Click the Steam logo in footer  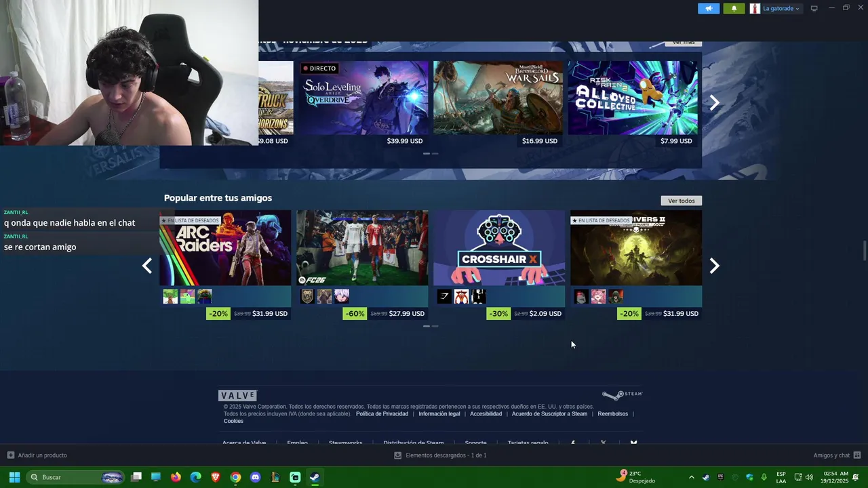(x=622, y=394)
